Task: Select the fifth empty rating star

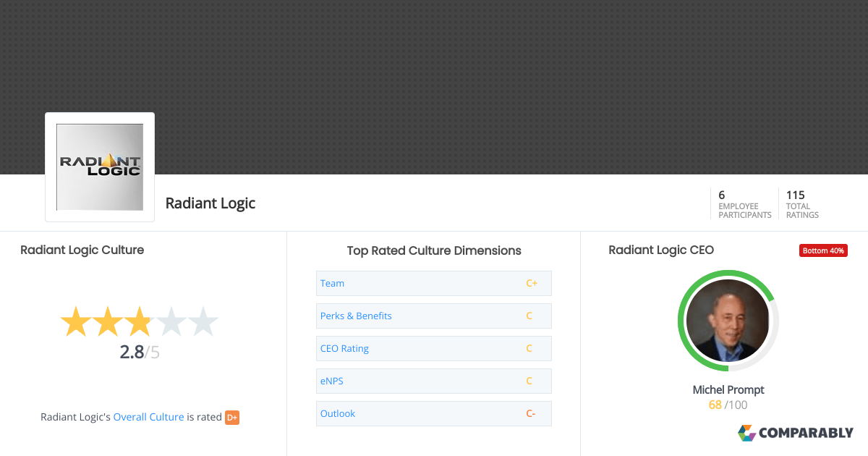Action: pyautogui.click(x=203, y=321)
